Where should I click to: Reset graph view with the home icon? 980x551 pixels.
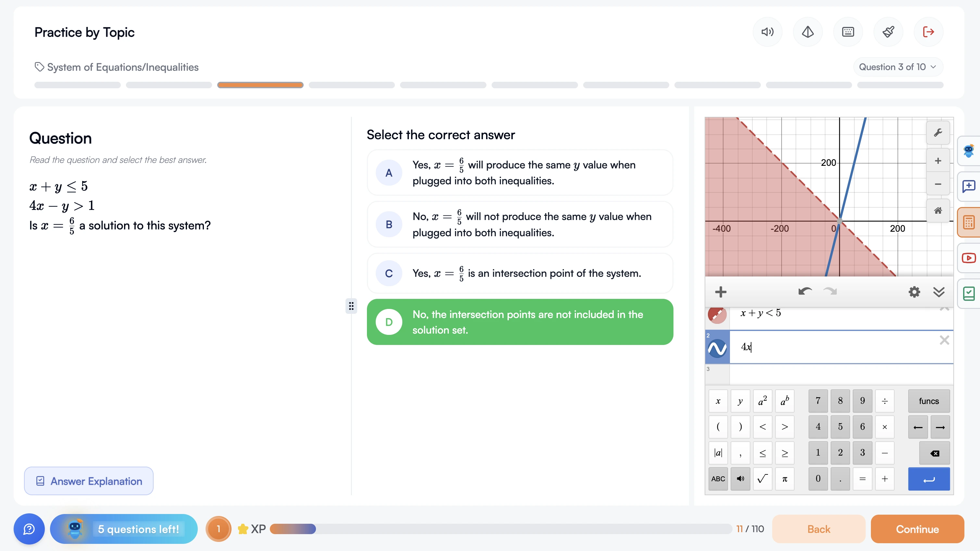(x=938, y=210)
